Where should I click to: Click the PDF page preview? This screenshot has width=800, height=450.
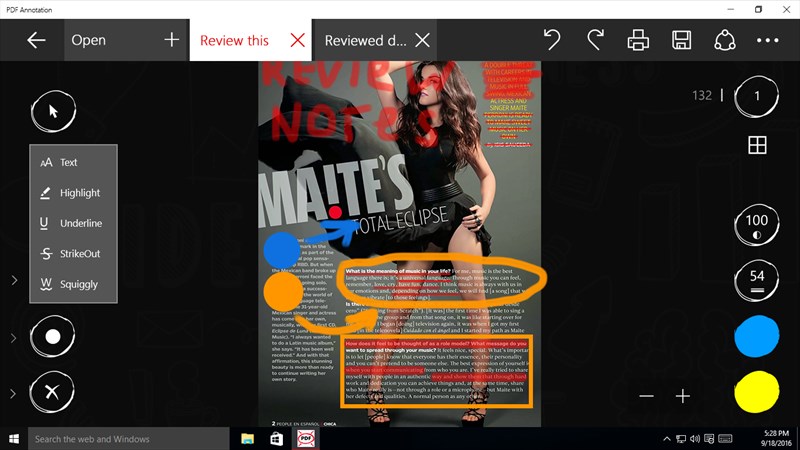click(x=399, y=244)
